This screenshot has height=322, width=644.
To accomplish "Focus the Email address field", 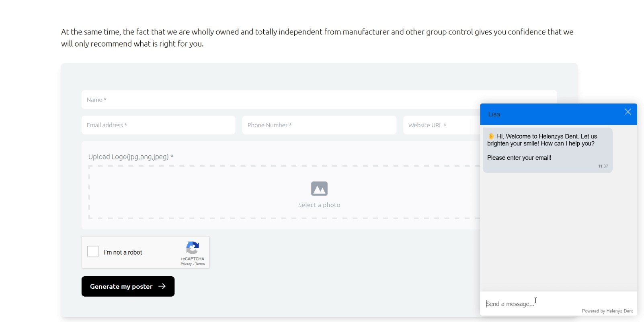I will point(158,125).
